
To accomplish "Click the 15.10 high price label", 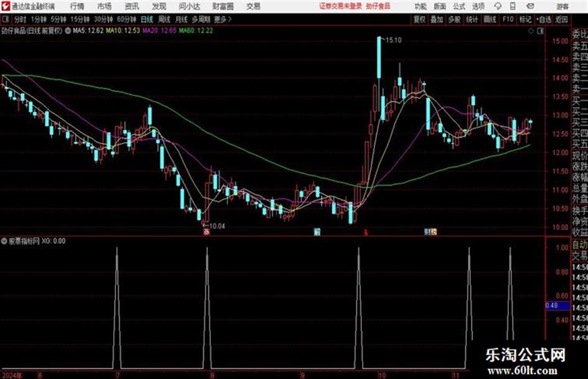I will click(x=393, y=40).
